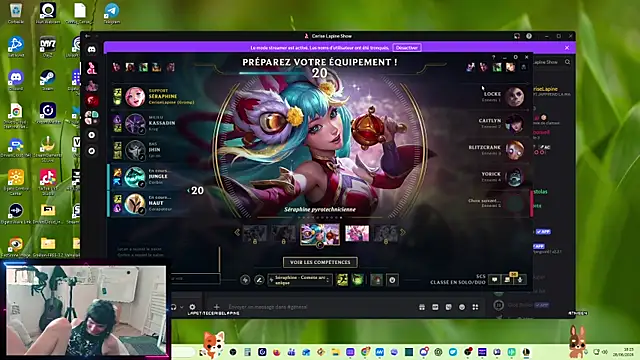Click the Caitlyn enemy portrait

click(514, 123)
